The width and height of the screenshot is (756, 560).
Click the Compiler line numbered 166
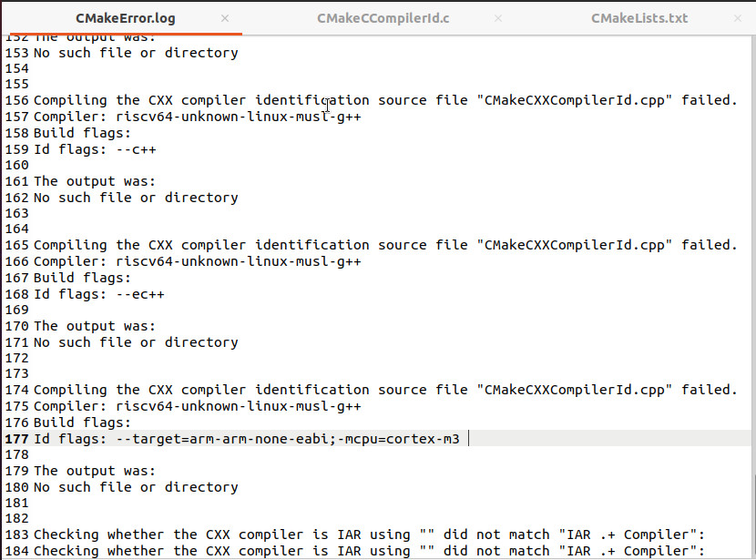(x=197, y=261)
